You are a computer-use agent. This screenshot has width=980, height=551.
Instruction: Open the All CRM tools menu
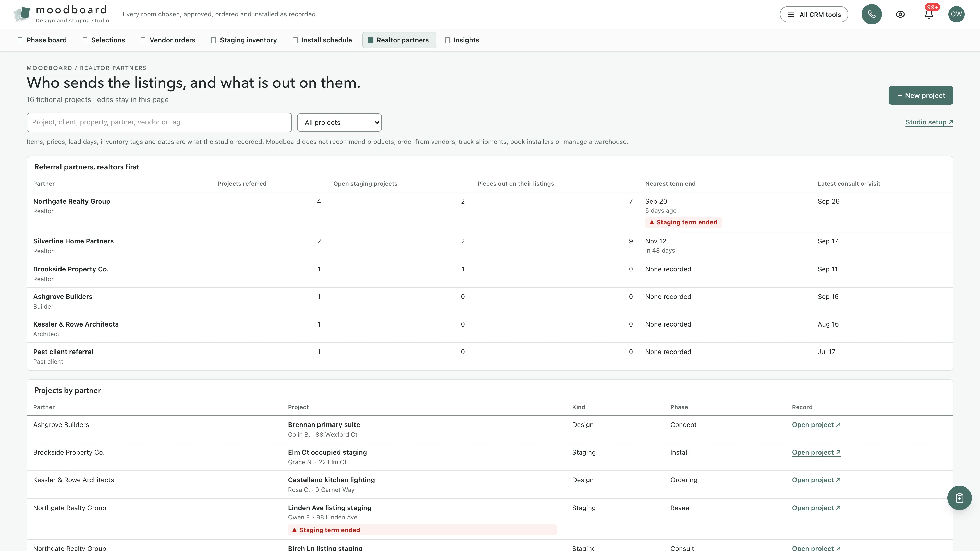tap(814, 15)
